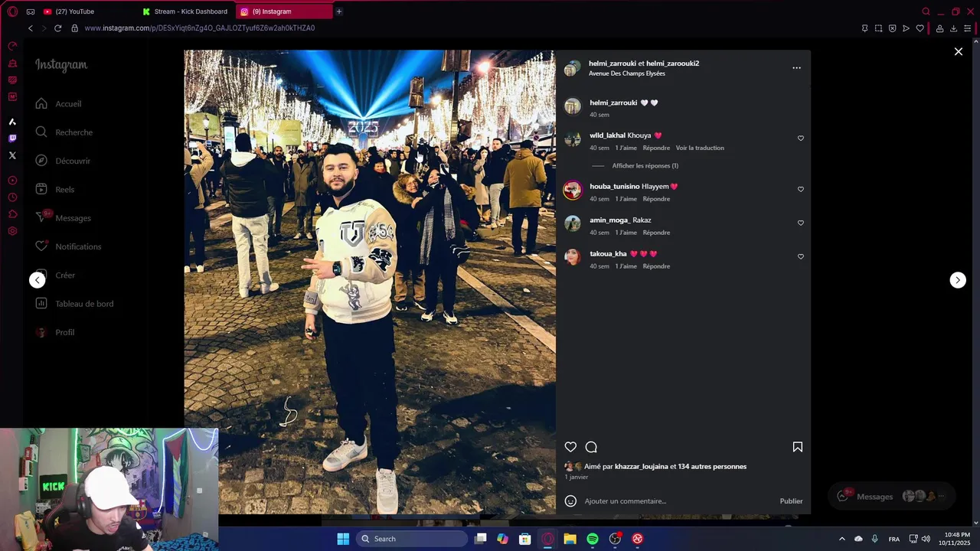
Task: Like takoua_kha's comment
Action: click(x=801, y=256)
